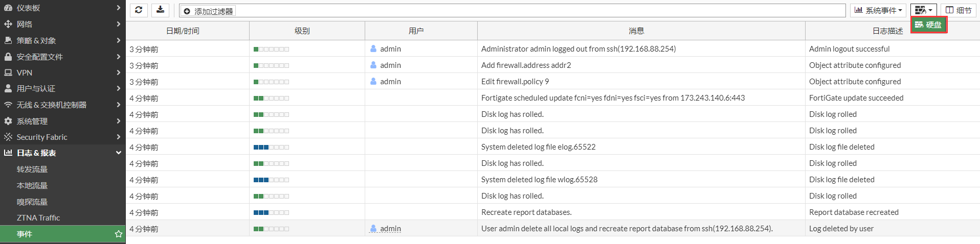This screenshot has height=244, width=980.
Task: Open the 系统事件 dropdown
Action: pos(878,10)
